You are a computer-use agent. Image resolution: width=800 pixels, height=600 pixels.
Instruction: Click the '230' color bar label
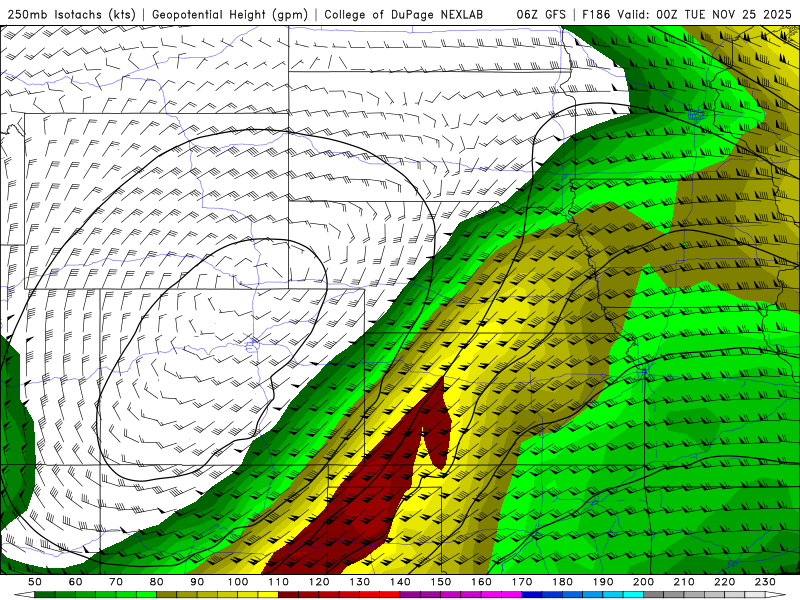pos(765,582)
